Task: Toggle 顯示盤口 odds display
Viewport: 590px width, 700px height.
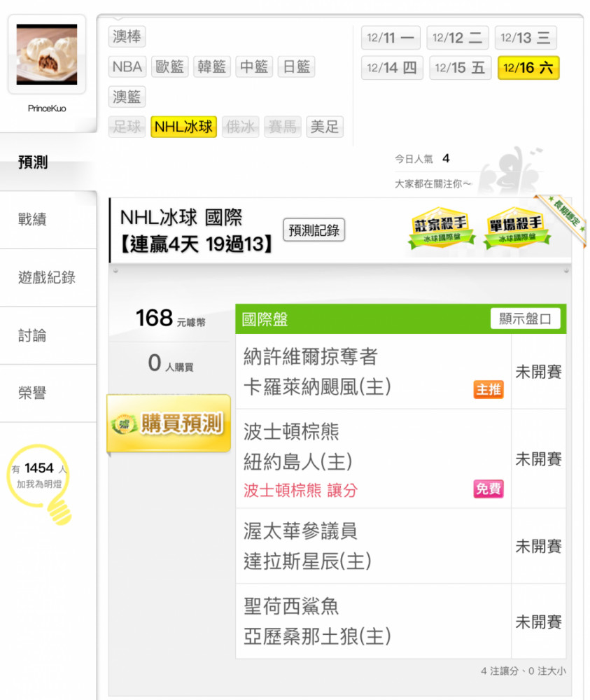Action: click(x=525, y=318)
